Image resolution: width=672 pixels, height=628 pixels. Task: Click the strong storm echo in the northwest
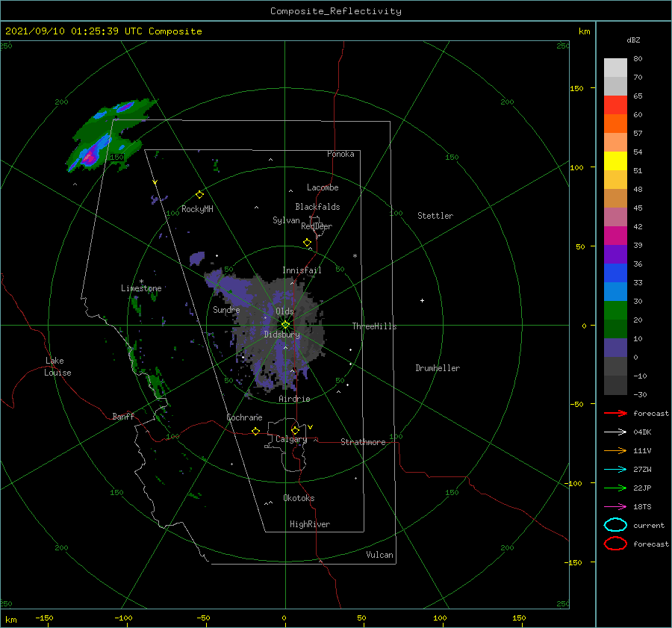89,157
